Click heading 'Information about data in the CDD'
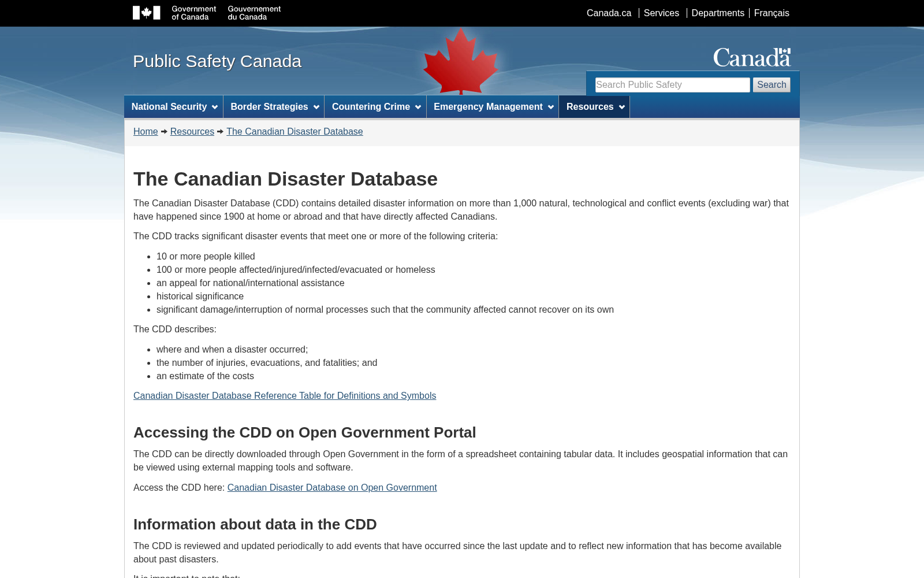Screen dimensions: 924x578 tap(255, 525)
